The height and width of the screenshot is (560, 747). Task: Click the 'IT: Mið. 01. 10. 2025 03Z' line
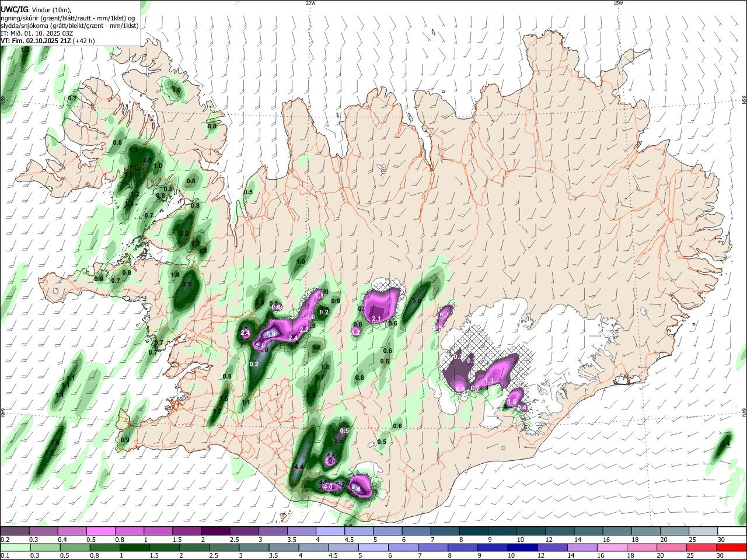[x=37, y=33]
